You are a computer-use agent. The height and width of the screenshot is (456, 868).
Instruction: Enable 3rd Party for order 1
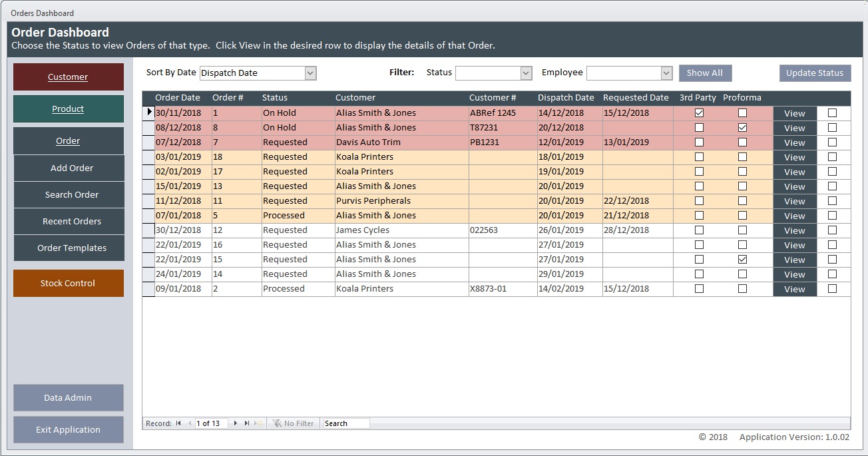point(699,113)
